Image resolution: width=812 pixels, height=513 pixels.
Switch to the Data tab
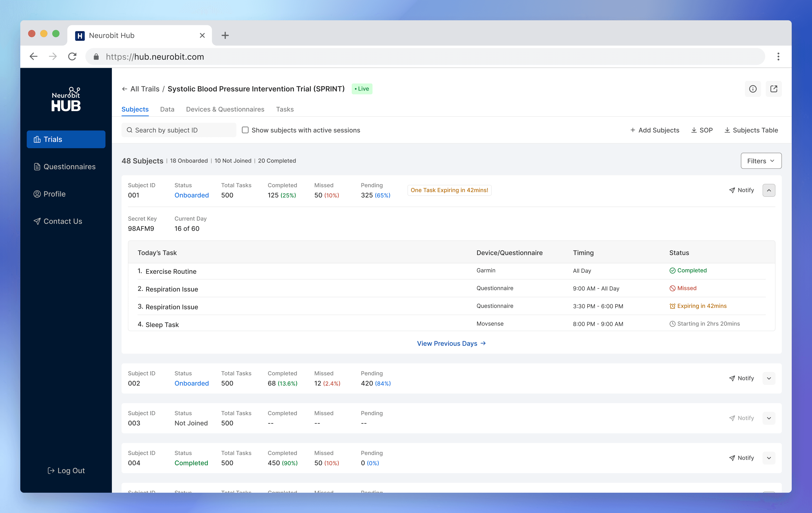coord(167,109)
